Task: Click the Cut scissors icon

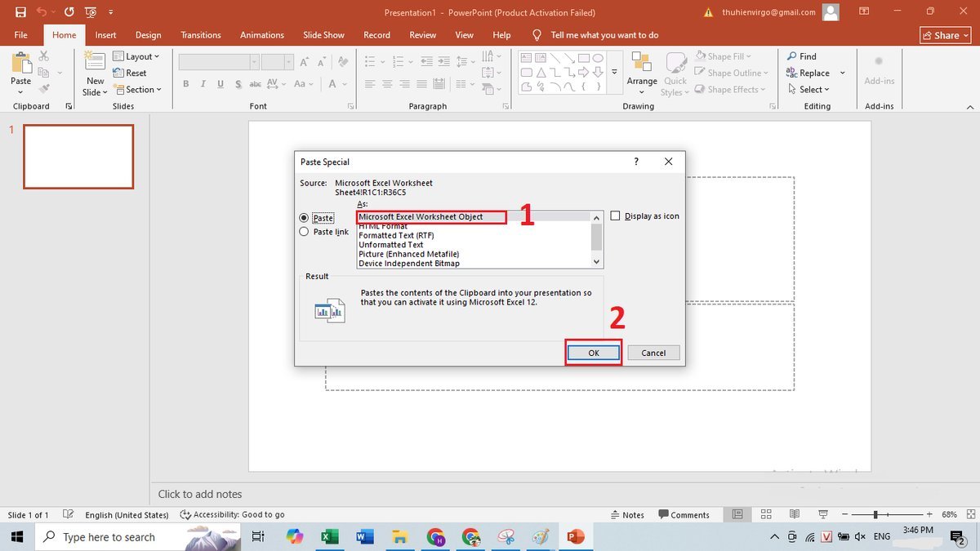Action: point(44,56)
